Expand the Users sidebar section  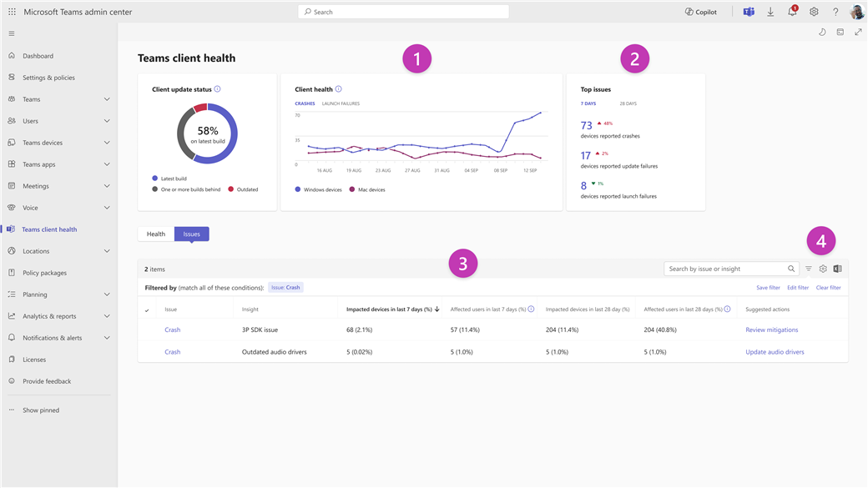(107, 121)
